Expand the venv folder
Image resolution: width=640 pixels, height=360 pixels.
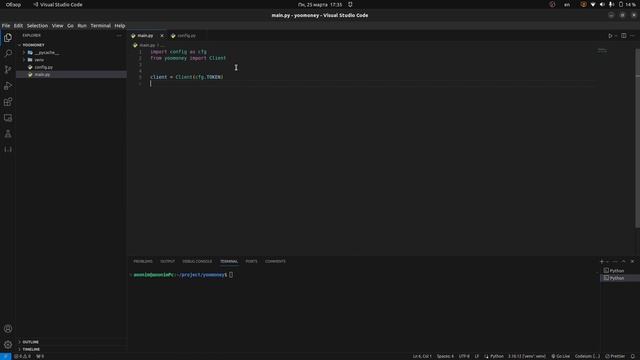[x=39, y=60]
